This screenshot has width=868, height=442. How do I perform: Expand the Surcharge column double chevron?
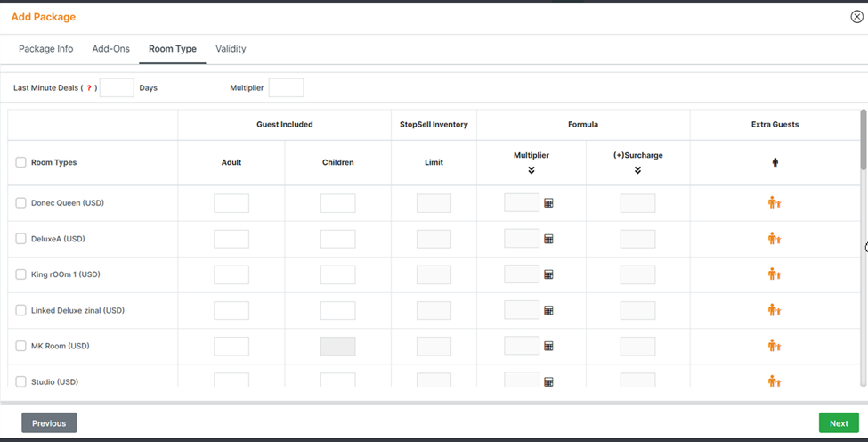tap(637, 169)
